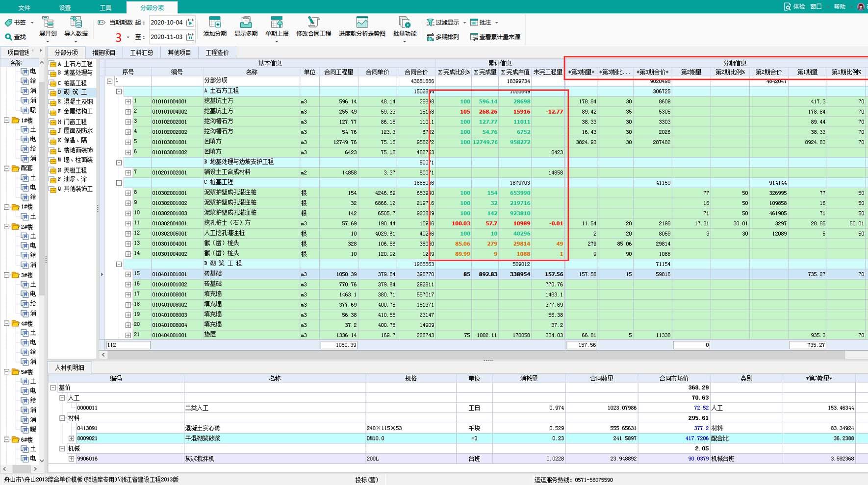Collapse the D 砌筑工程 group row
868x485 pixels.
(x=119, y=264)
